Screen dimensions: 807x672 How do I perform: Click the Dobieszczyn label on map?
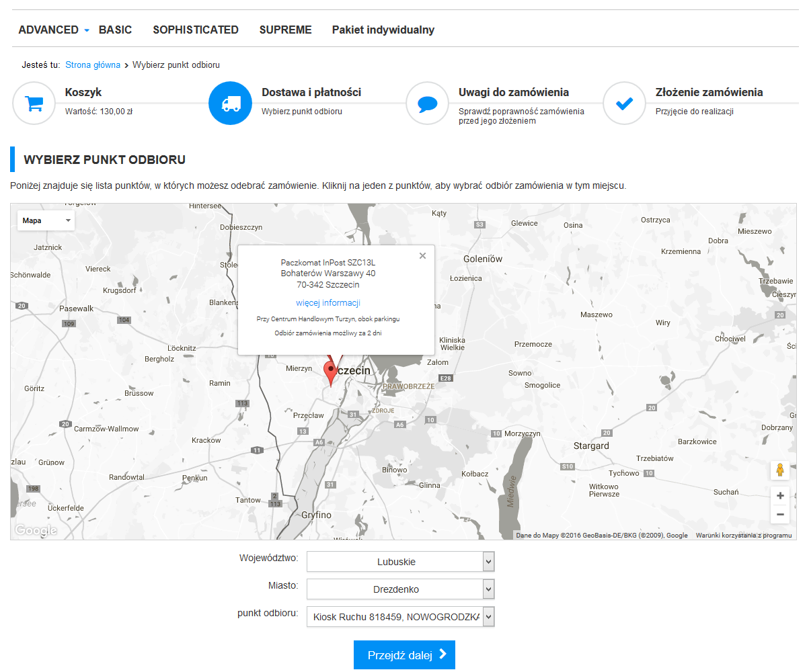(x=241, y=228)
